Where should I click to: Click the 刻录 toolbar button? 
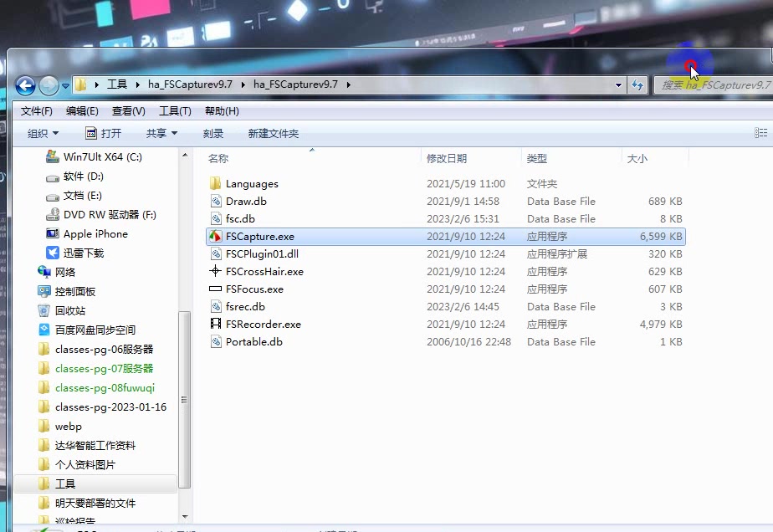tap(213, 134)
